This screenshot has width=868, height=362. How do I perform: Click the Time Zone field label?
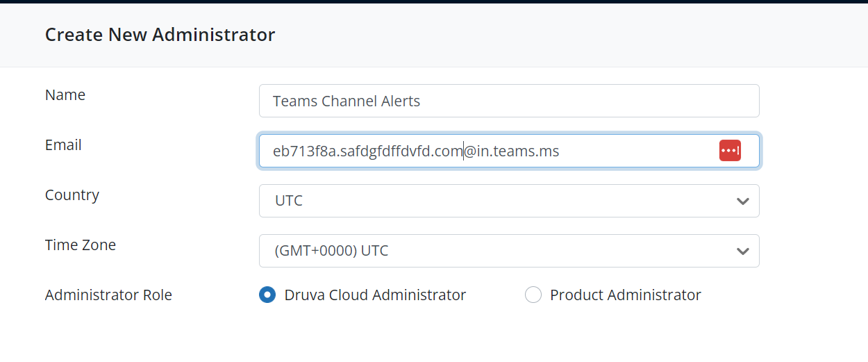81,245
